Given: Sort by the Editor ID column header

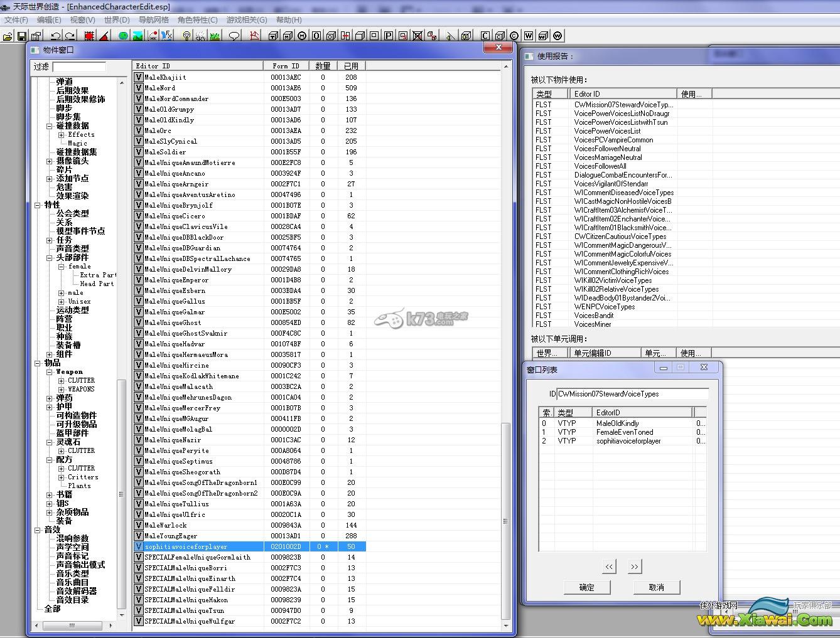Looking at the screenshot, I should (x=198, y=66).
